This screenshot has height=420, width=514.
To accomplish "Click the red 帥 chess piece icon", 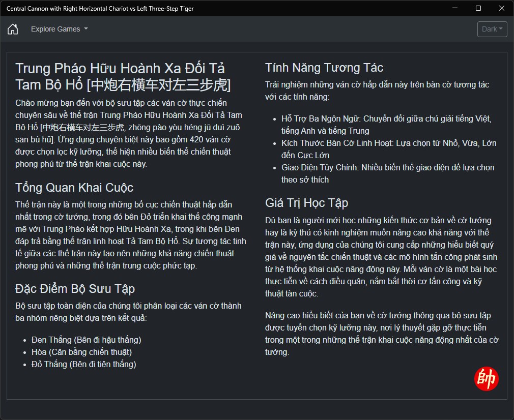I will 486,379.
